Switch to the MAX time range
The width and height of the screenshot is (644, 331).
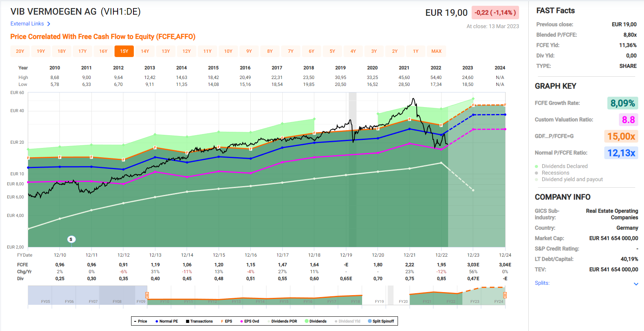coord(436,51)
